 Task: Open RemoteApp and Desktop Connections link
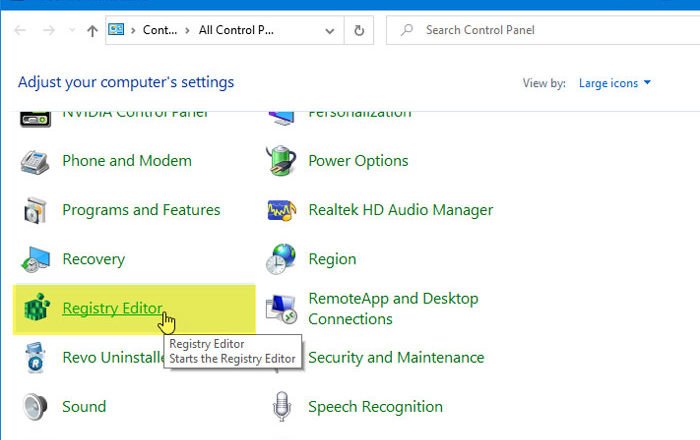coord(393,308)
